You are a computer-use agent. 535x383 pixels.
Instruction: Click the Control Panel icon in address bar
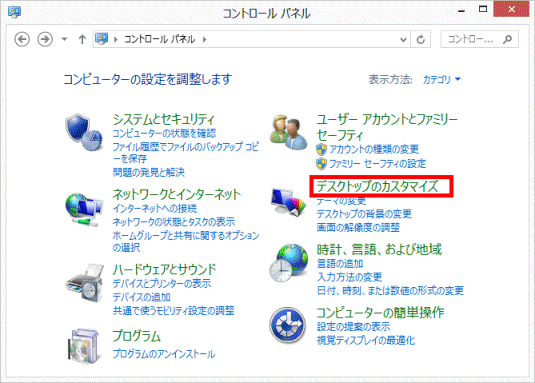[x=102, y=39]
